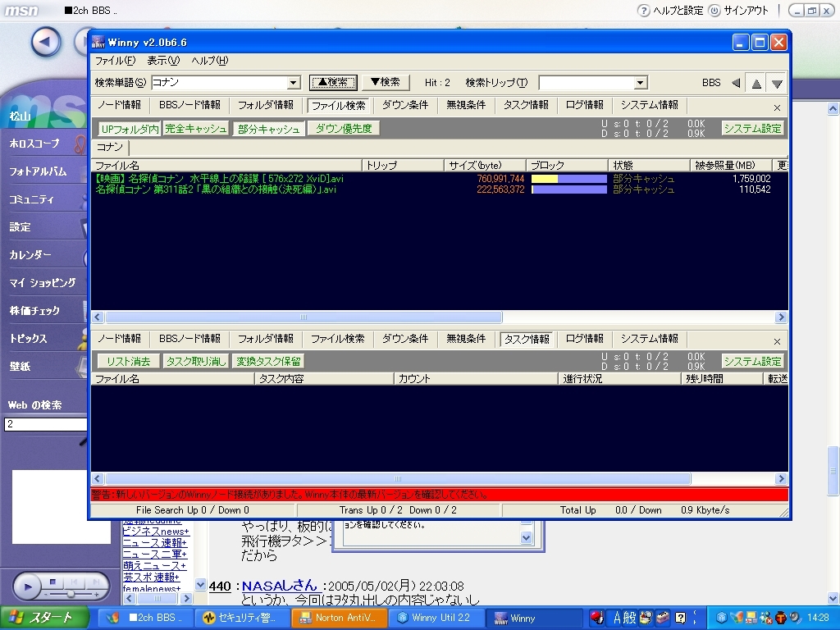Click the BBS left arrow in Winny
The width and height of the screenshot is (840, 630).
coord(736,83)
